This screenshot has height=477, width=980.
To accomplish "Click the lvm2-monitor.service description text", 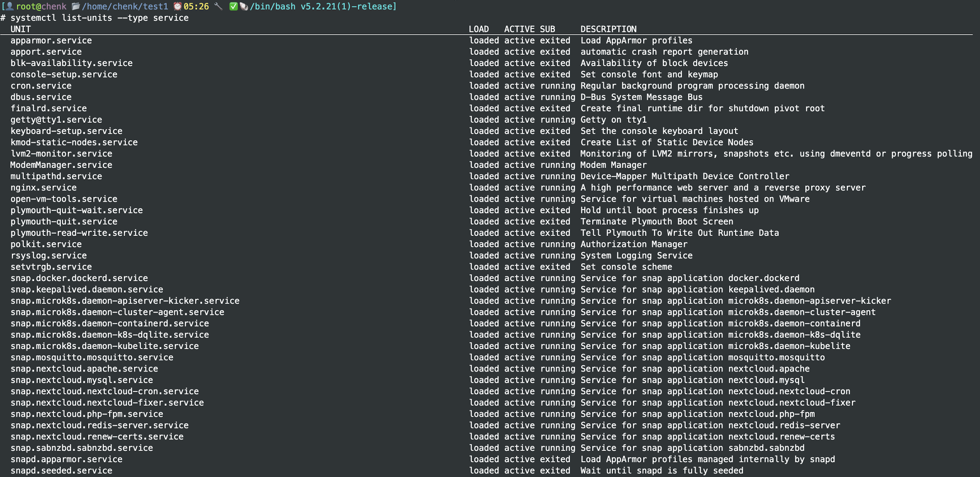I will (776, 153).
